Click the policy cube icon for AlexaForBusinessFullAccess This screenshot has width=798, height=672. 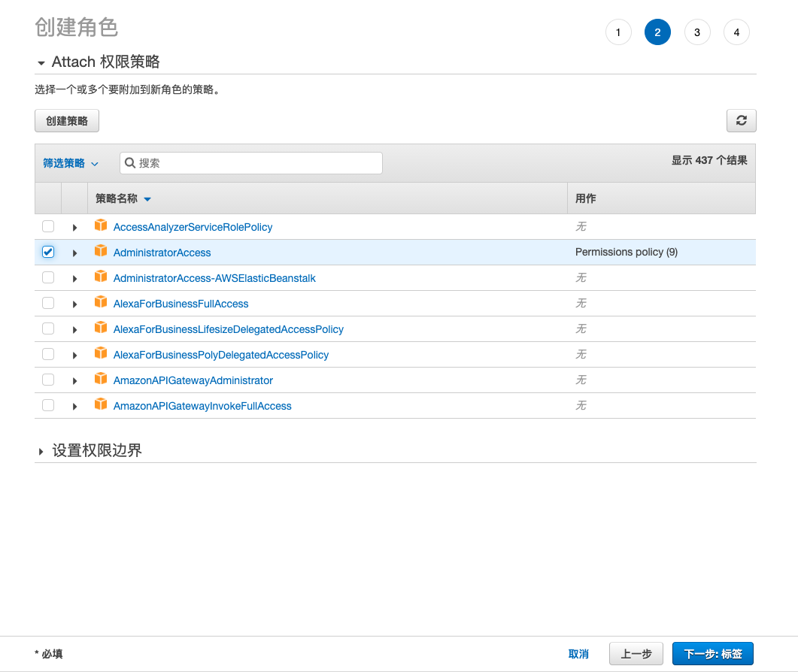click(101, 303)
